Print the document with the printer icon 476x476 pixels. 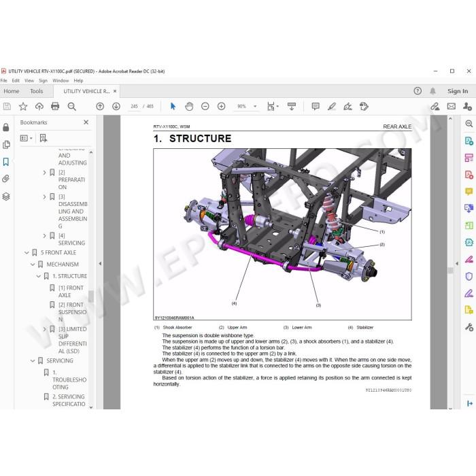click(55, 106)
